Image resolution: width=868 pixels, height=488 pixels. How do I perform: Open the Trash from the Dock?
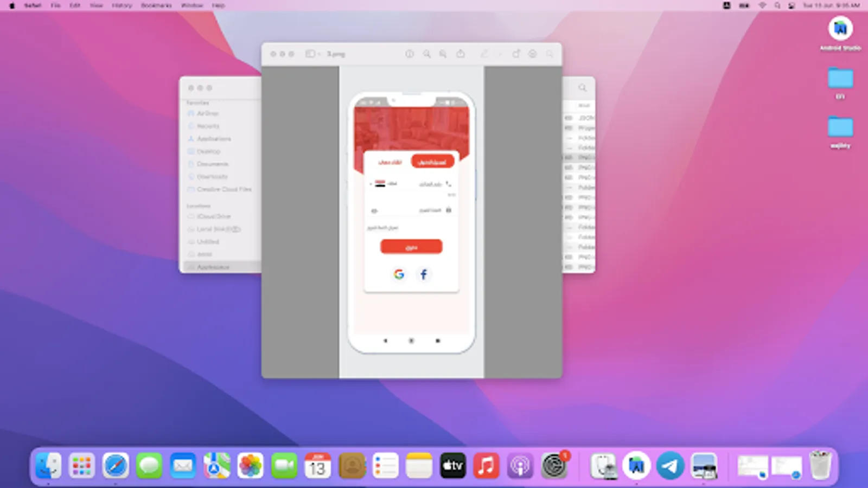click(820, 466)
